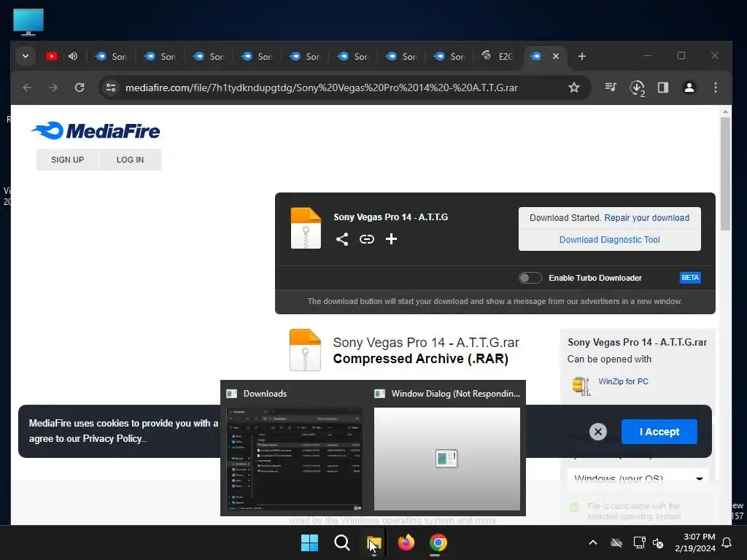Switch to the YouTube tab
Viewport: 747px width, 560px height.
click(52, 56)
